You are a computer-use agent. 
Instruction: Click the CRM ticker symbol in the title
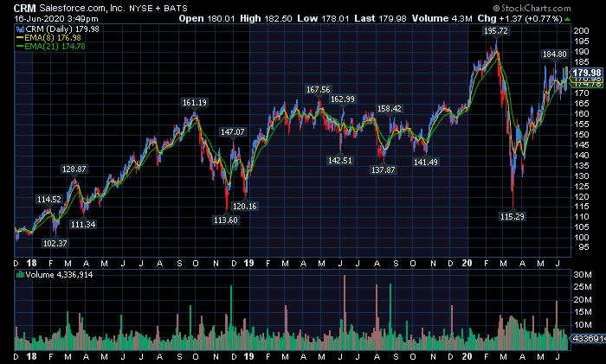click(24, 8)
